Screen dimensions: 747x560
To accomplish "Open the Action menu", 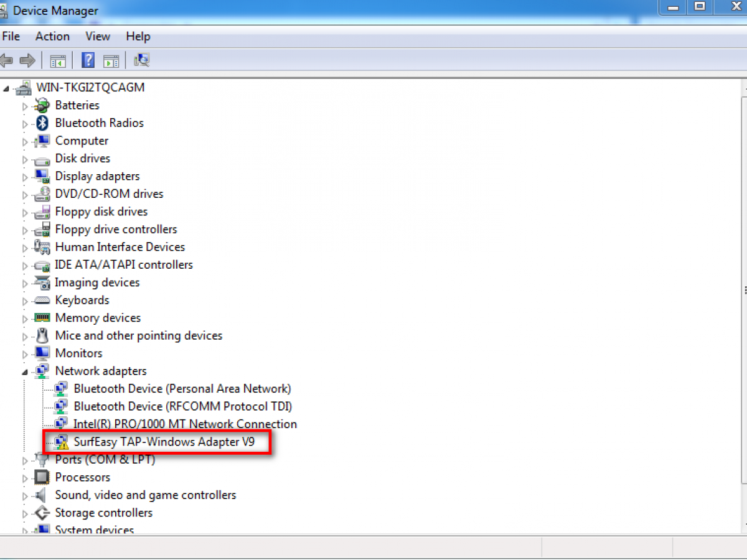I will click(52, 36).
